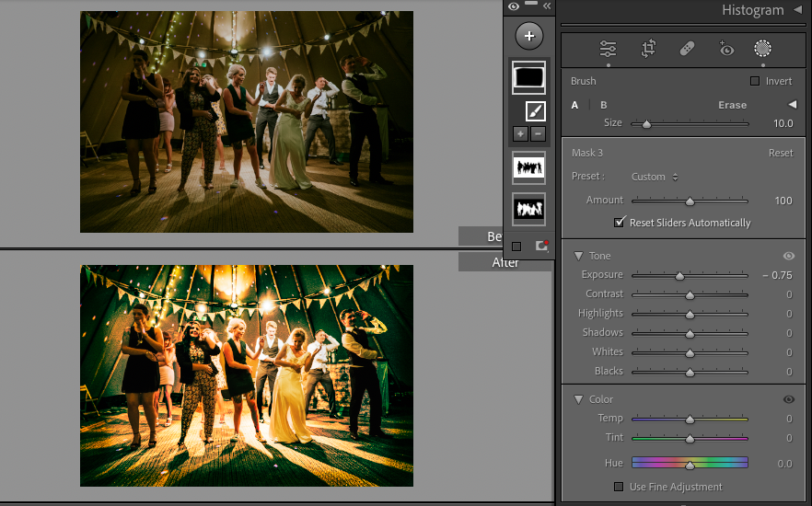Create new mask with plus button
The width and height of the screenshot is (812, 506).
pos(528,36)
